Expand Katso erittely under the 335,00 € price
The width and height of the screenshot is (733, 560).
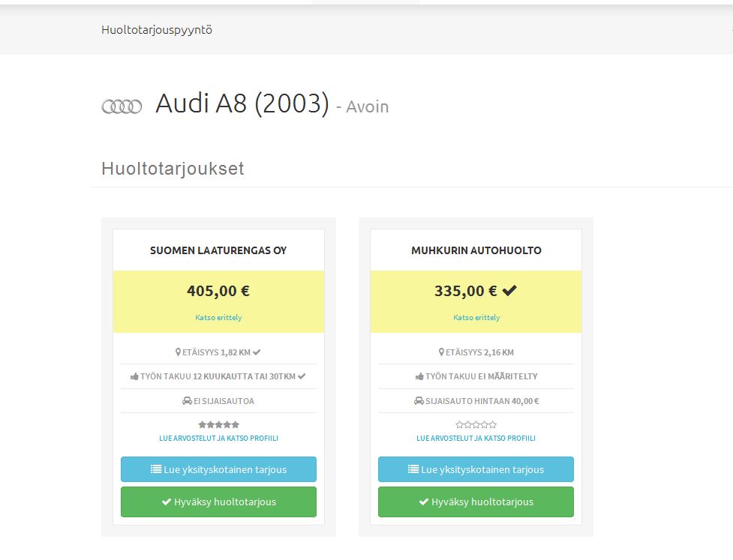click(x=476, y=317)
